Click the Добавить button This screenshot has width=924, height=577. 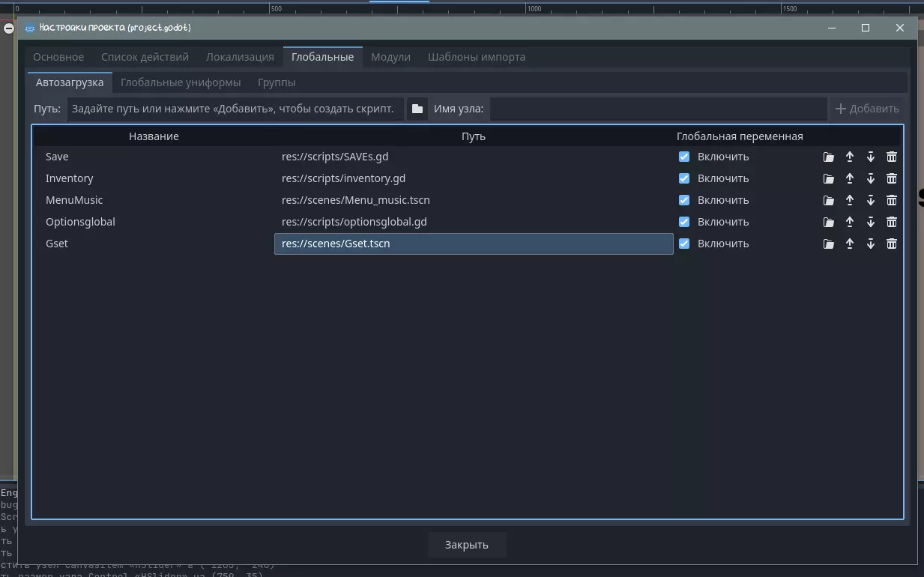click(x=867, y=109)
